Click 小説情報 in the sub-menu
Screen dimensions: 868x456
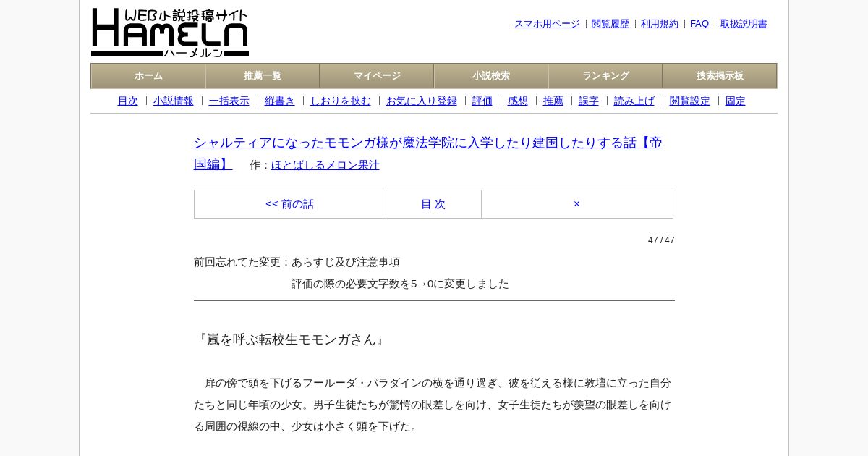click(174, 101)
